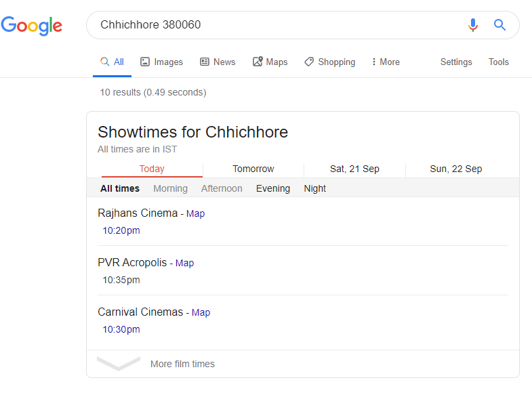Click the 10 results (0.49 seconds) text
Image resolution: width=532 pixels, height=397 pixels.
tap(153, 92)
